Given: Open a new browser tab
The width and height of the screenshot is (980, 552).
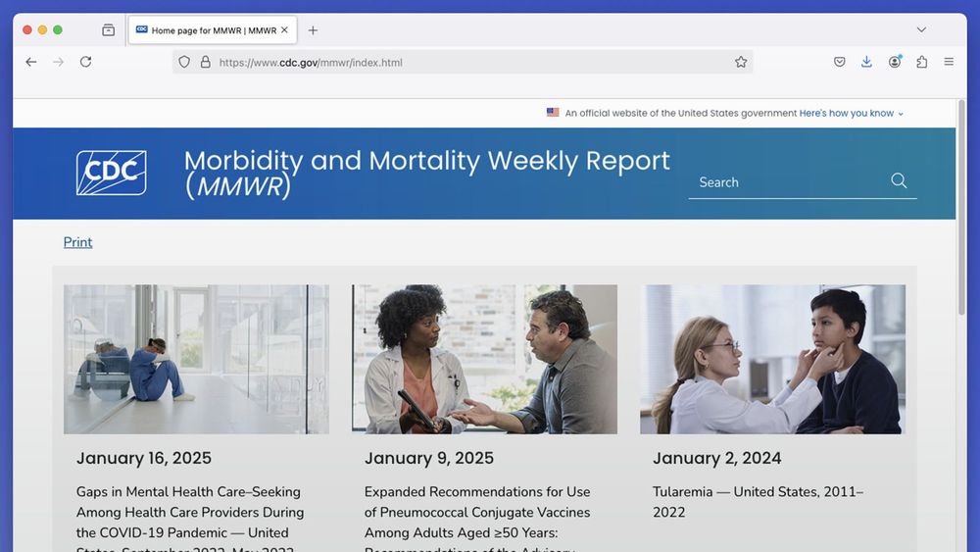Looking at the screenshot, I should tap(313, 30).
